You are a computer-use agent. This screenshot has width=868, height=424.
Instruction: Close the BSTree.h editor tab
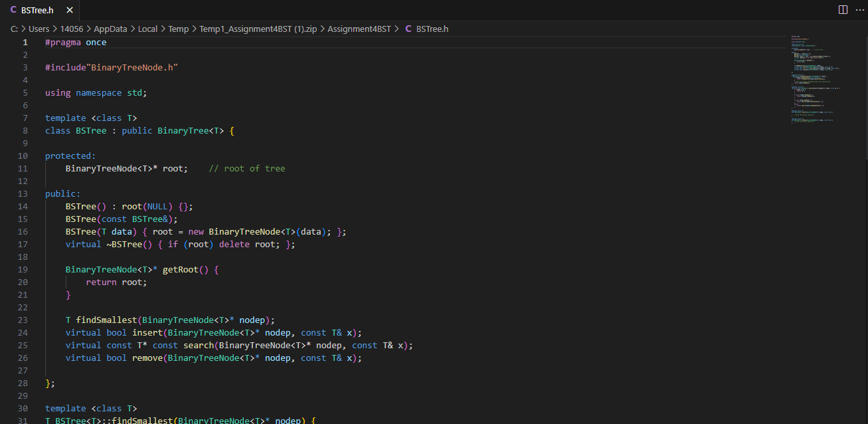pyautogui.click(x=69, y=10)
